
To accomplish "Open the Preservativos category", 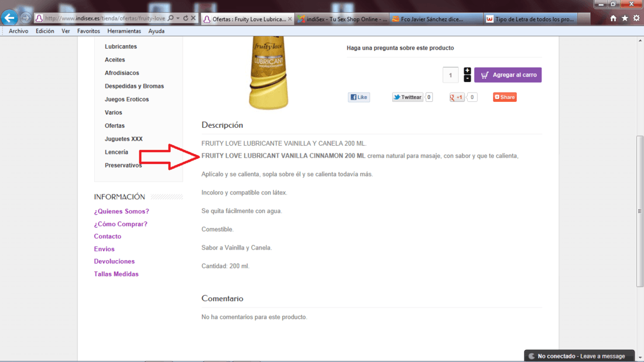I will 123,165.
